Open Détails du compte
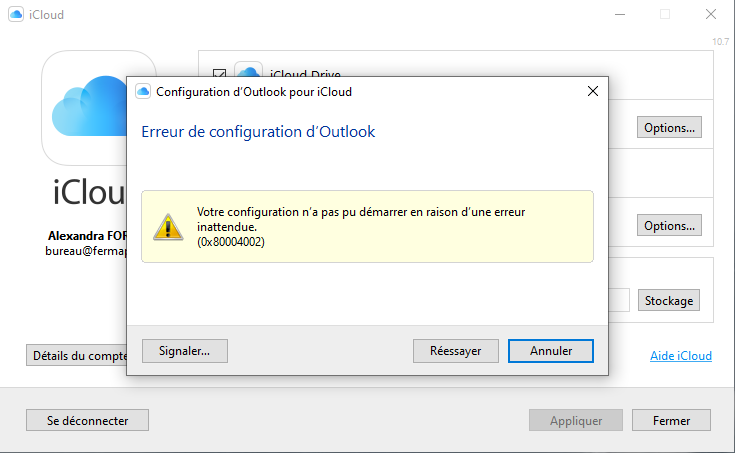The height and width of the screenshot is (453, 735). click(x=78, y=355)
